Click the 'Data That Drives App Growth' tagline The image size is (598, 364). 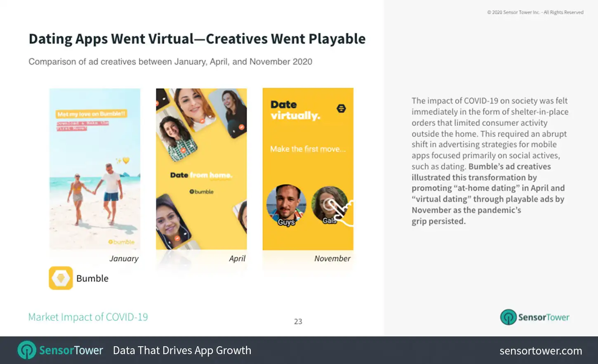click(x=182, y=350)
